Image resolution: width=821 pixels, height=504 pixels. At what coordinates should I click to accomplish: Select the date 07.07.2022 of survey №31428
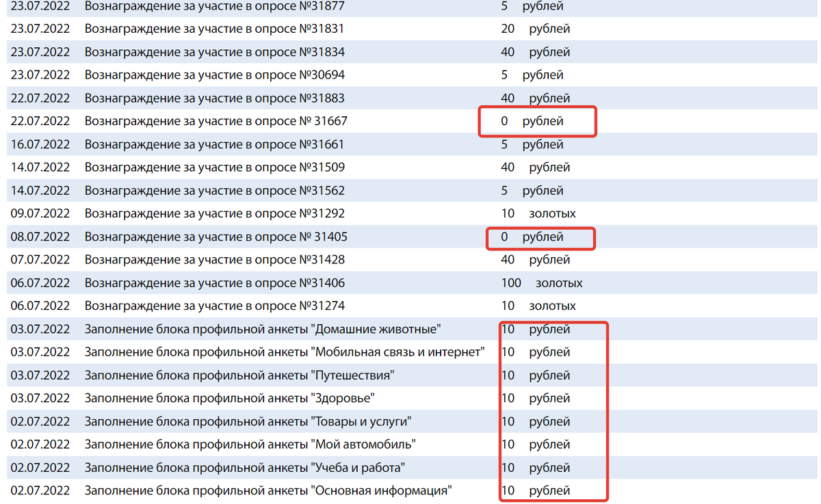point(40,260)
